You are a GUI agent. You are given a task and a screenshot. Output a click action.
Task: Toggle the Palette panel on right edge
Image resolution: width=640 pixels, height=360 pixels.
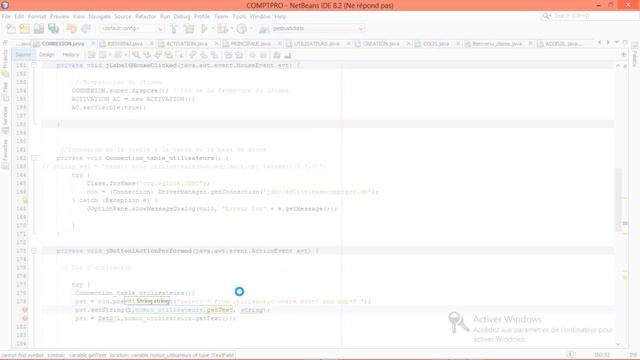coord(634,55)
